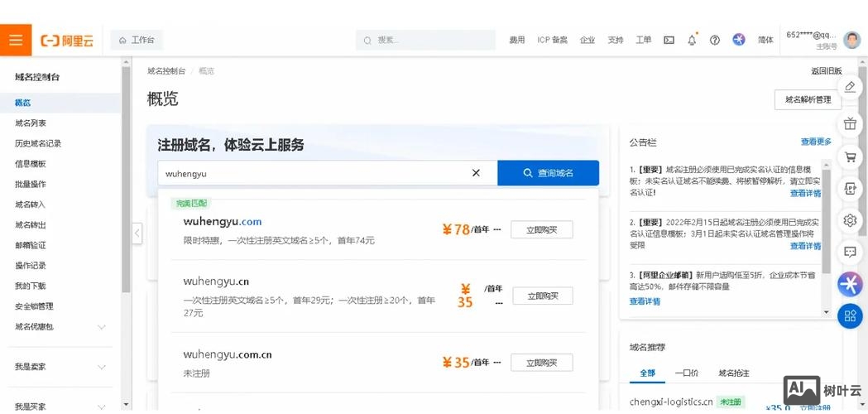Open the 支持 menu
This screenshot has width=868, height=414.
point(616,41)
